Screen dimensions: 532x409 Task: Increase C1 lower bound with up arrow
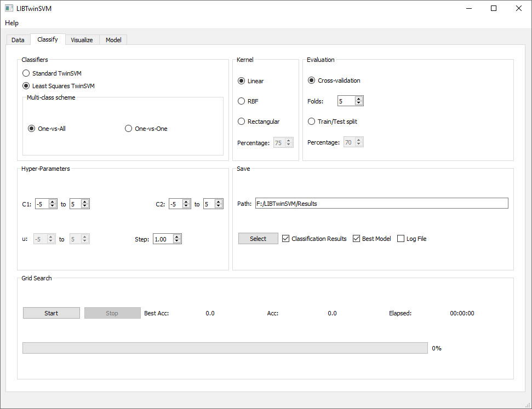52,202
